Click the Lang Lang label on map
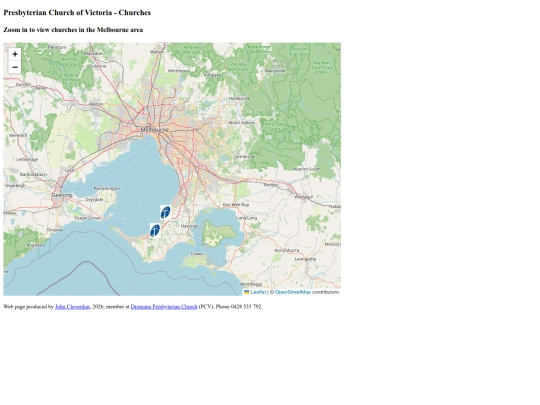Viewport: 540px width, 405px height. [x=247, y=218]
